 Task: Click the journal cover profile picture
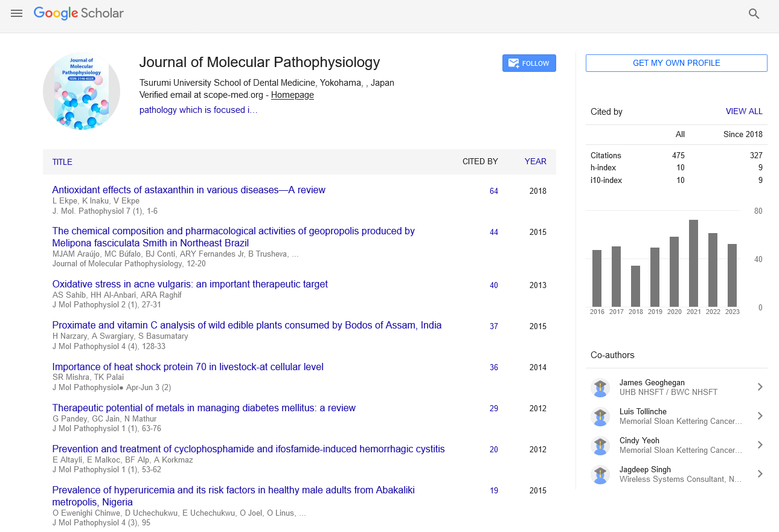(x=82, y=92)
